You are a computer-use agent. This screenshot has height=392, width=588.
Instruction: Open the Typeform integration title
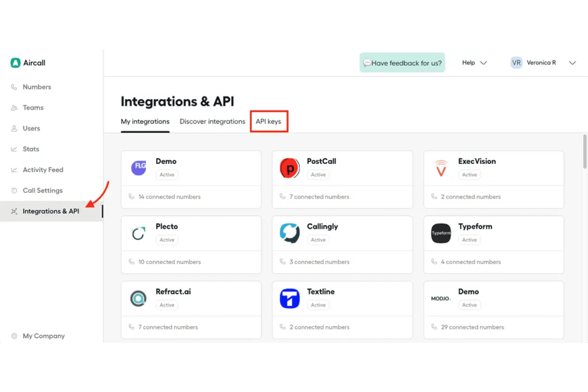point(475,226)
